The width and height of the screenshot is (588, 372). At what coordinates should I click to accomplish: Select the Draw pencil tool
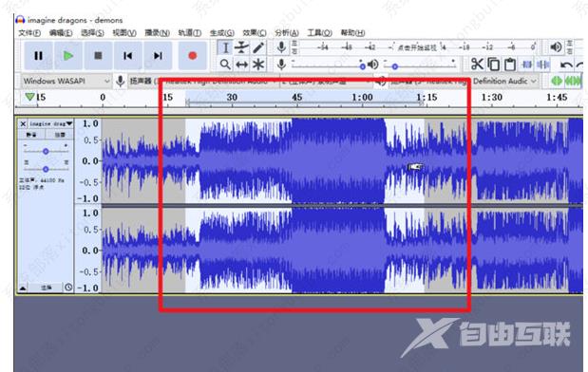tap(258, 47)
